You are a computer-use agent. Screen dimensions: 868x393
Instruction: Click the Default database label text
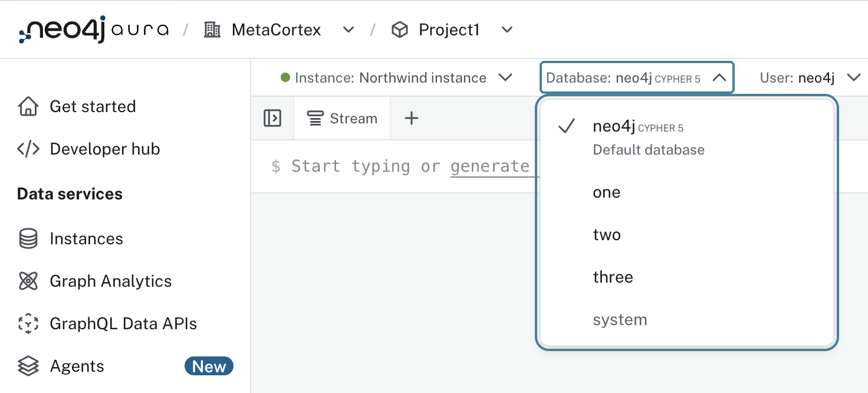(649, 149)
